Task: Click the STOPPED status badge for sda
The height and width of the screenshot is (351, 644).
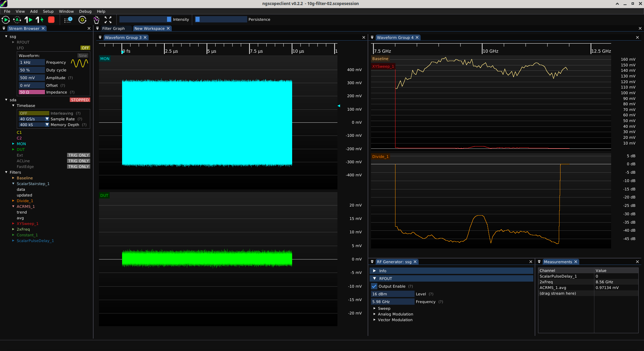Action: (x=80, y=100)
